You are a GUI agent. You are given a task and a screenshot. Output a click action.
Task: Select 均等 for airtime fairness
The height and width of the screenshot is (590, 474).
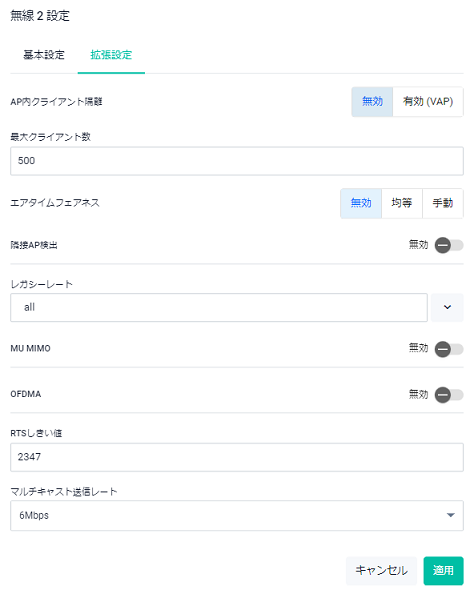pyautogui.click(x=402, y=203)
